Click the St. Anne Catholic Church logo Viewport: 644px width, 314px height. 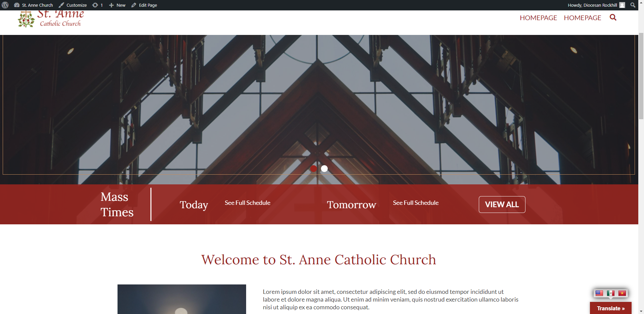pyautogui.click(x=50, y=19)
